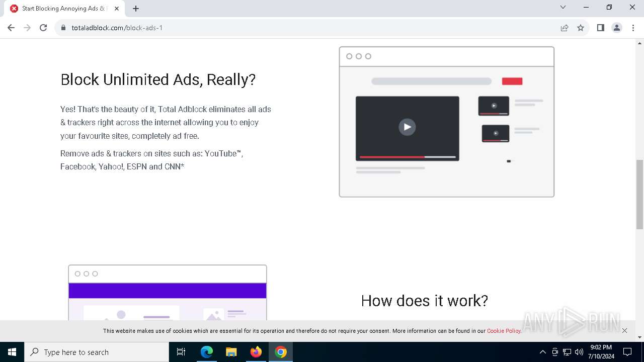
Task: Play the video in the illustration
Action: click(x=407, y=127)
